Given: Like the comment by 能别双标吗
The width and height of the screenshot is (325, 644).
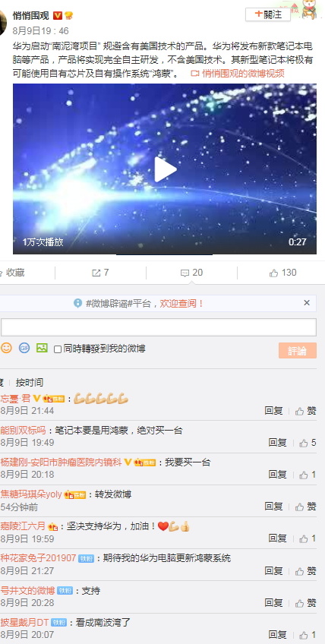Looking at the screenshot, I should pos(308,443).
